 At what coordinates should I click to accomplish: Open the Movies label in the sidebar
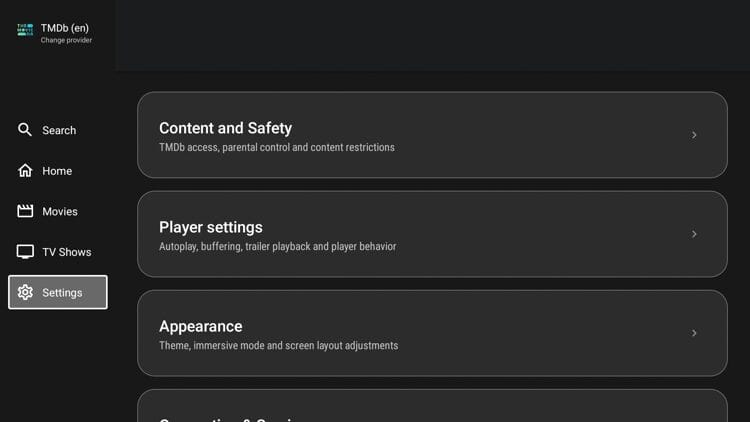(x=60, y=211)
